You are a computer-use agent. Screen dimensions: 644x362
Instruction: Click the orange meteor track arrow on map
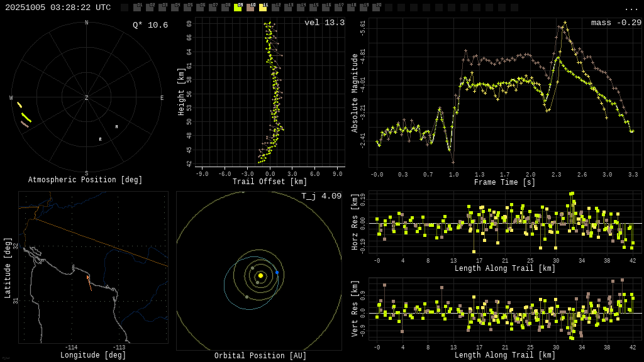[89, 282]
